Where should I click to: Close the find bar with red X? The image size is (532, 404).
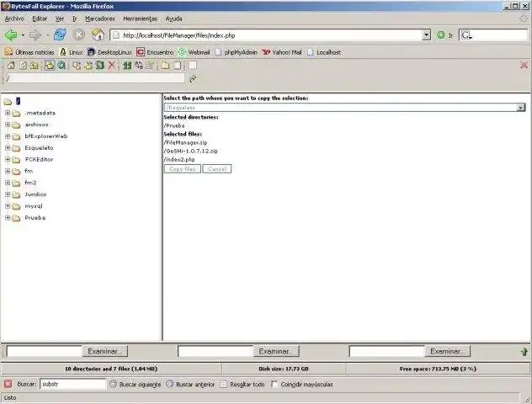coord(8,384)
